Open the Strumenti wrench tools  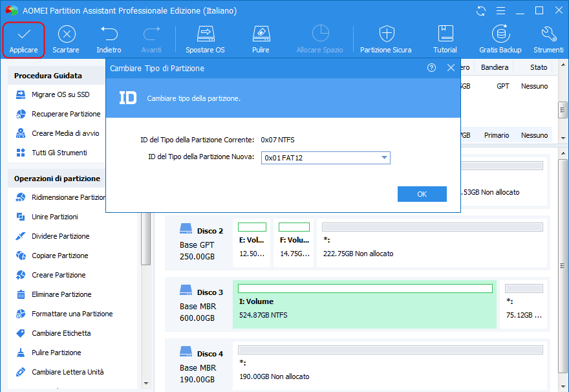tap(548, 40)
